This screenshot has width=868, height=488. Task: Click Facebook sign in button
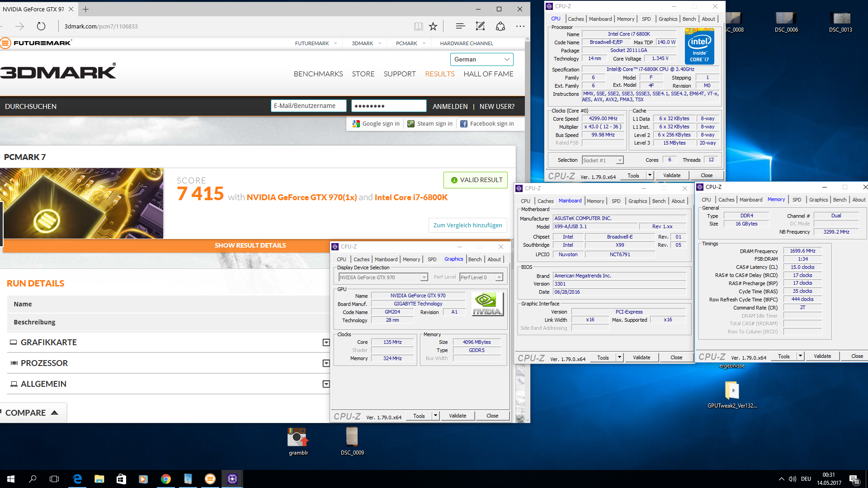pyautogui.click(x=487, y=123)
